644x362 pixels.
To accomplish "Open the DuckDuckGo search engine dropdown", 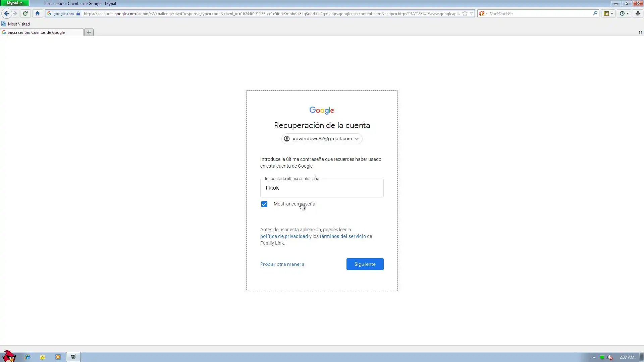I will (483, 13).
